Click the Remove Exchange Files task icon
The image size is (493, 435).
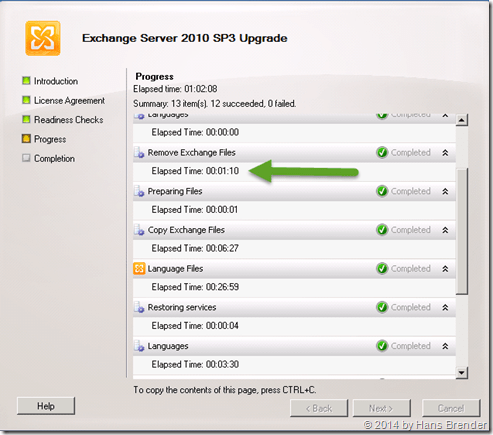tap(139, 153)
